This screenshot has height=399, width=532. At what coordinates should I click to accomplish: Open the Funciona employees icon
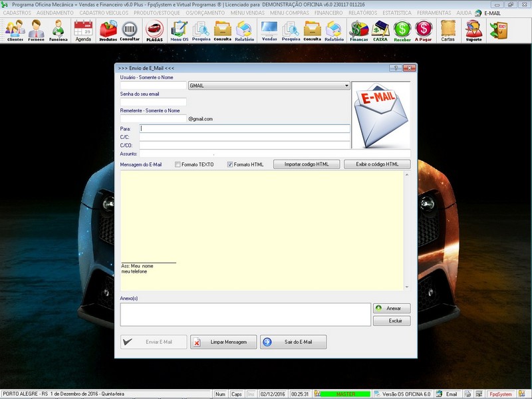(x=58, y=30)
